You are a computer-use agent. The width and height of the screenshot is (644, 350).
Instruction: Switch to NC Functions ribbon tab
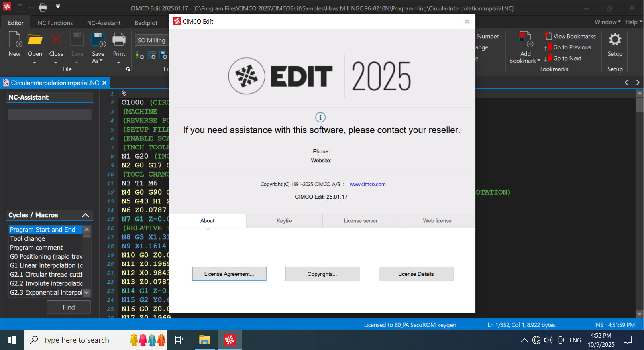[55, 23]
